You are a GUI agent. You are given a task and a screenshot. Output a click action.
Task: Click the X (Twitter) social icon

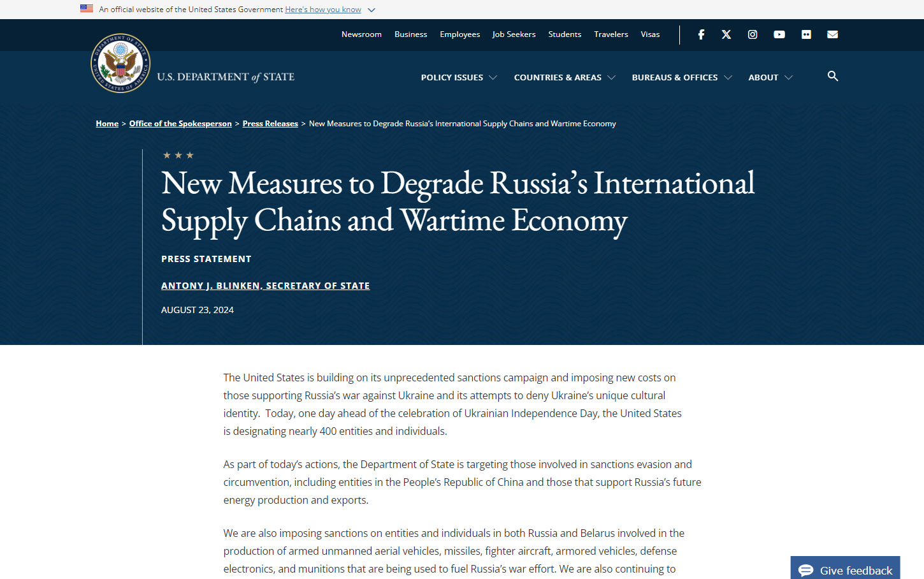point(726,34)
